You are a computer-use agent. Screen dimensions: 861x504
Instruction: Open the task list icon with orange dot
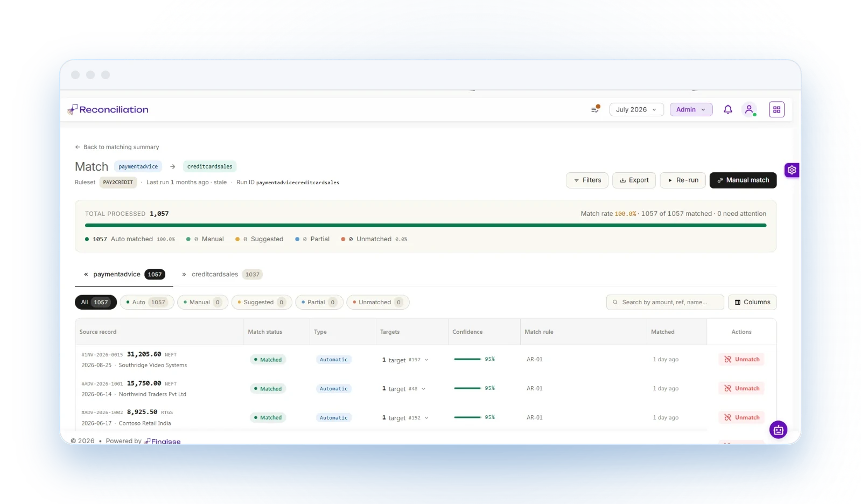tap(595, 109)
